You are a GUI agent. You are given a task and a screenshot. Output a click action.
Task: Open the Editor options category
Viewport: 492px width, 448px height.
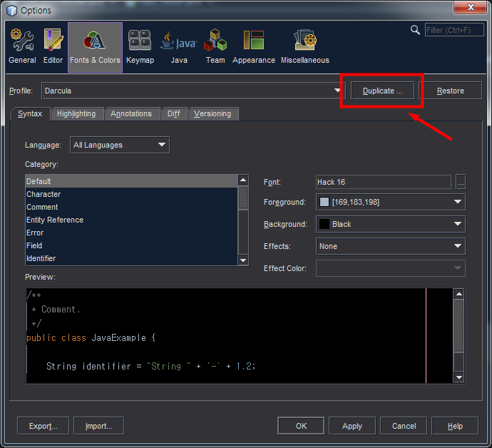pos(53,47)
